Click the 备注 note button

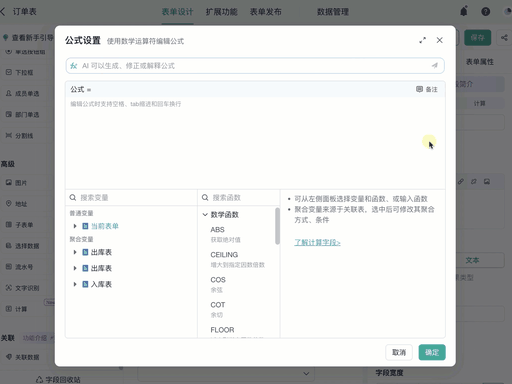coord(427,89)
